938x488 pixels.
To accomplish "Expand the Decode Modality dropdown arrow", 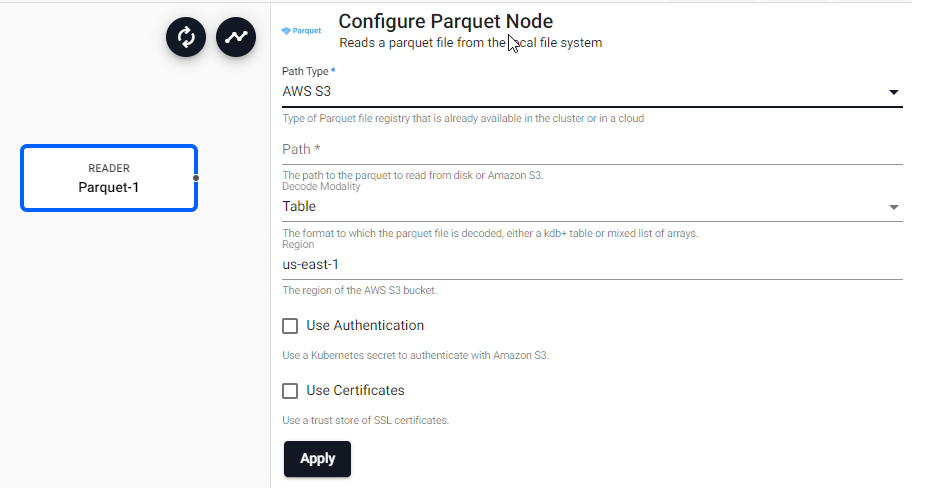I will pos(893,207).
